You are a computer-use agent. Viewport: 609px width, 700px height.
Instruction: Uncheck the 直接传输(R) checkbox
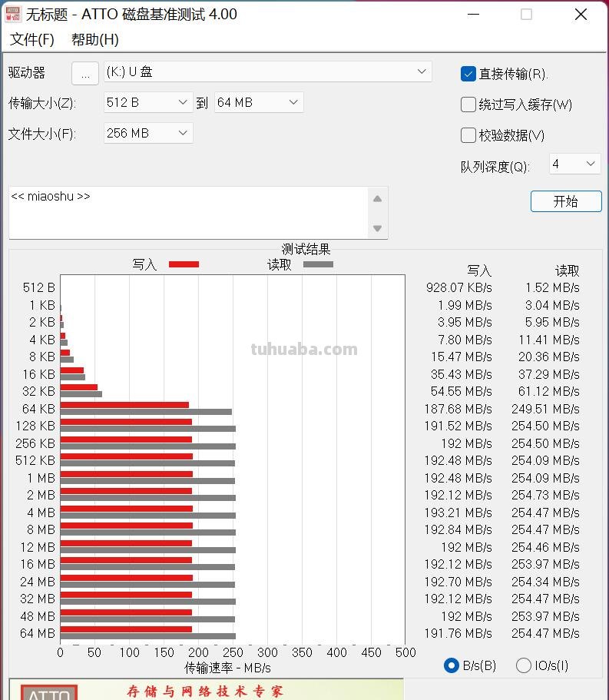pyautogui.click(x=468, y=74)
